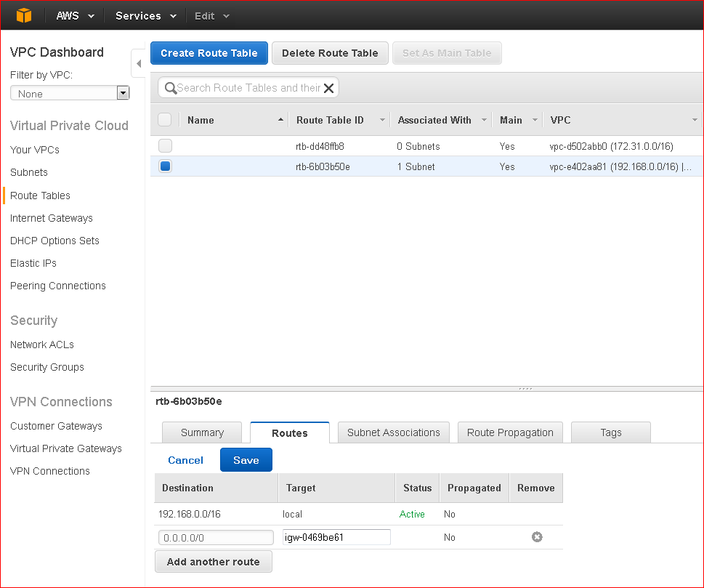The image size is (704, 588).
Task: Switch to the Routes tab
Action: 290,432
